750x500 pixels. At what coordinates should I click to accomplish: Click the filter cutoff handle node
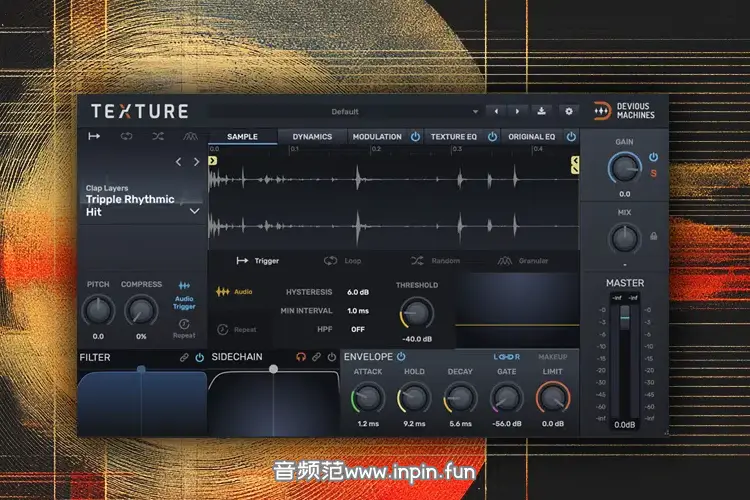141,369
